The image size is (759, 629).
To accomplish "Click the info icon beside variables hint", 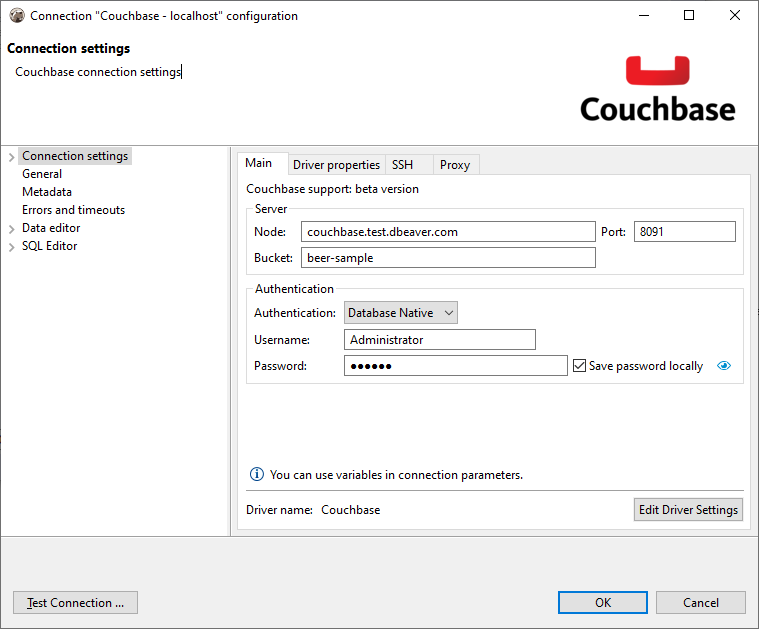I will 257,474.
